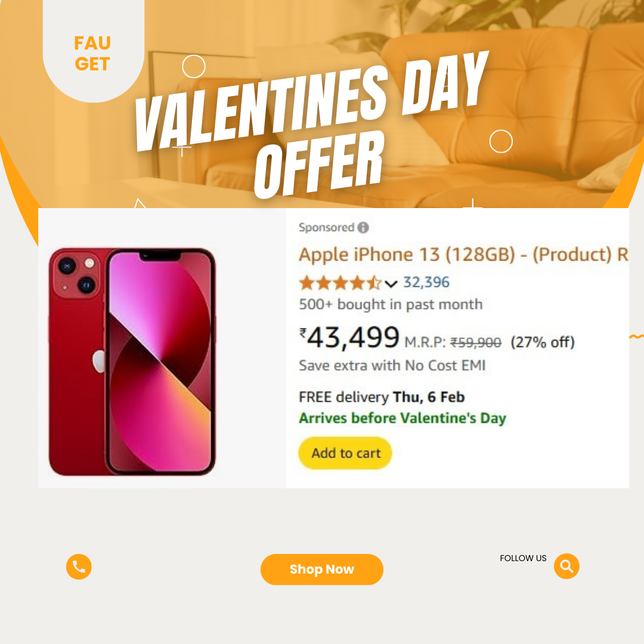
Task: Click the orange phone call icon
Action: point(79,567)
